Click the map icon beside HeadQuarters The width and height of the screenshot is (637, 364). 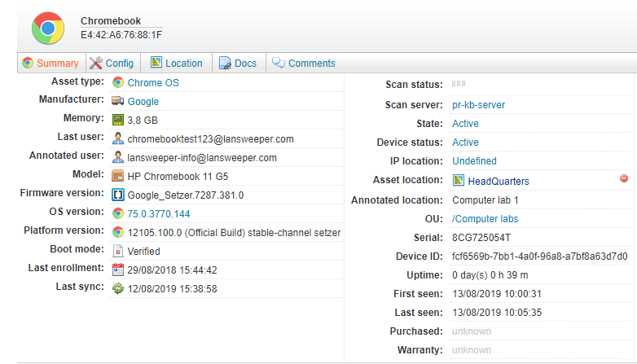point(459,180)
